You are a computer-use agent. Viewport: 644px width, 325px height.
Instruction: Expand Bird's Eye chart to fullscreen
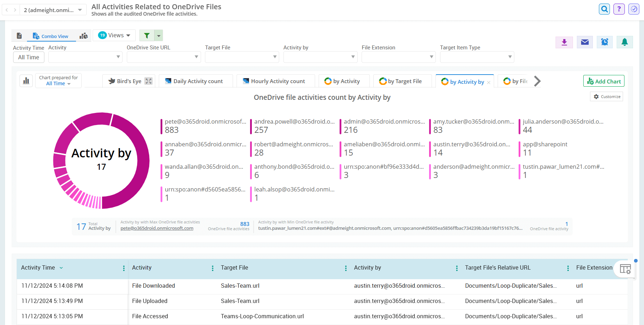click(149, 81)
